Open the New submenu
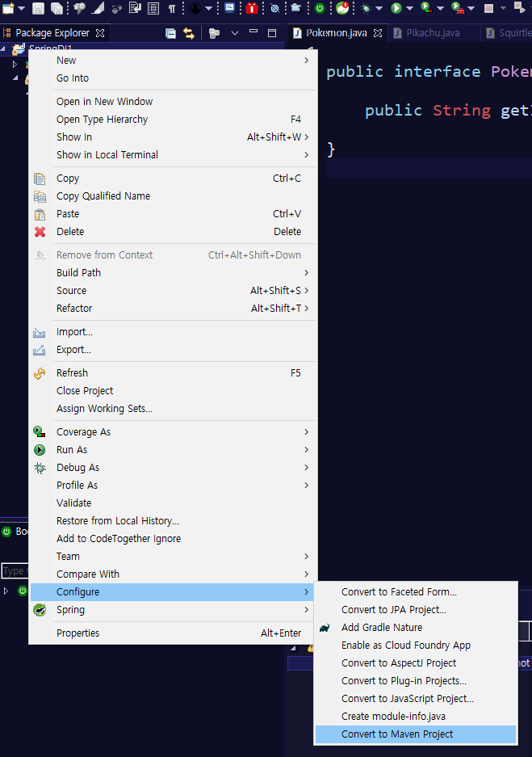Screen dimensions: 532x757 174,61
